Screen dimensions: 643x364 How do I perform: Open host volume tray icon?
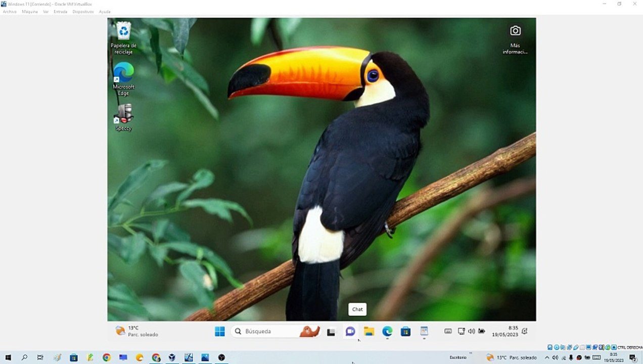tap(555, 357)
